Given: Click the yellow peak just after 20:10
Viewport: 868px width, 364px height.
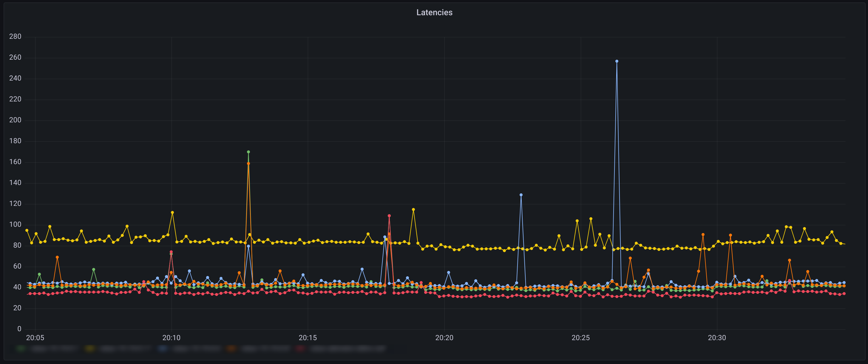Looking at the screenshot, I should tap(172, 213).
